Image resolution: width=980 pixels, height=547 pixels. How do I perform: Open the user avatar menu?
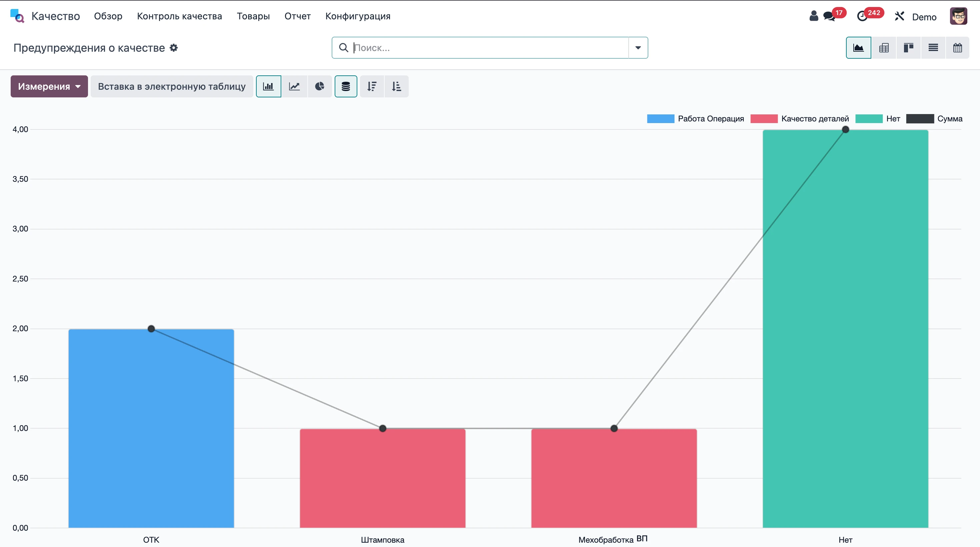click(958, 16)
